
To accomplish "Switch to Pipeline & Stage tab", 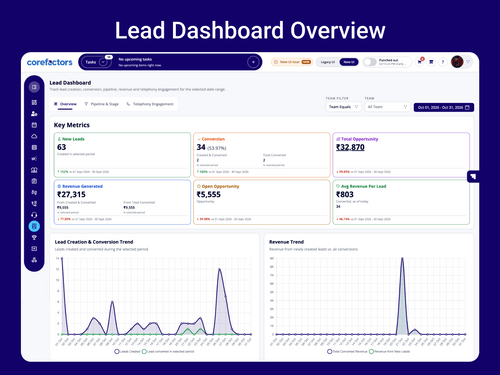I will tap(102, 104).
